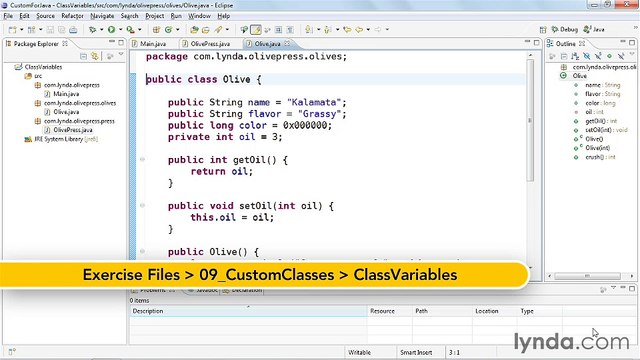
Task: Click the New file toolbar icon
Action: 13,30
